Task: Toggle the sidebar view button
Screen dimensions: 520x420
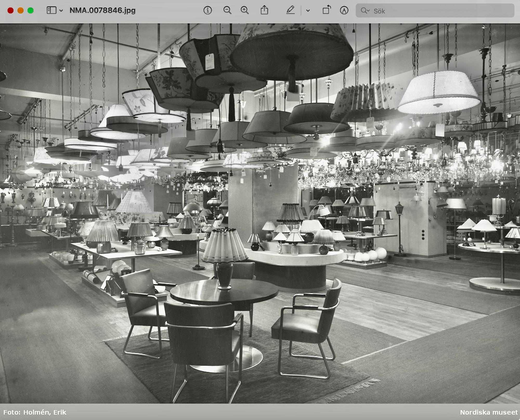Action: 51,10
